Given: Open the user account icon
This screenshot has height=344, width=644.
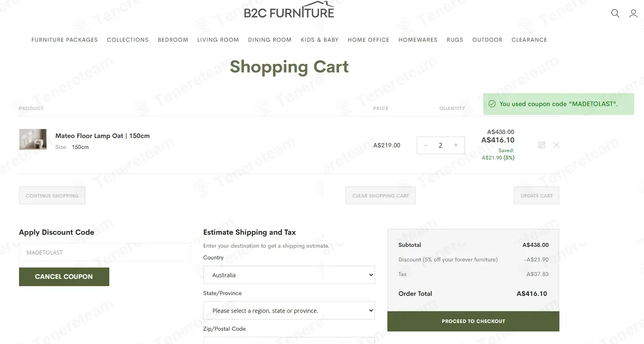Looking at the screenshot, I should [633, 13].
